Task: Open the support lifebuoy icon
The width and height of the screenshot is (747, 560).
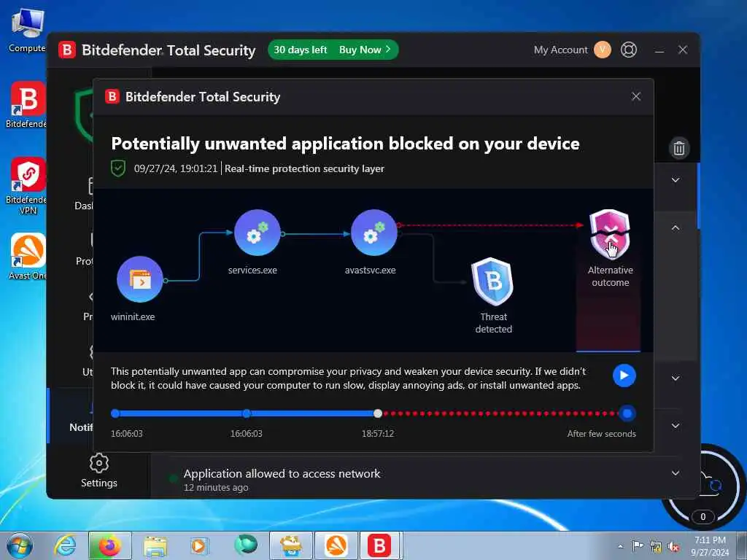Action: point(629,50)
